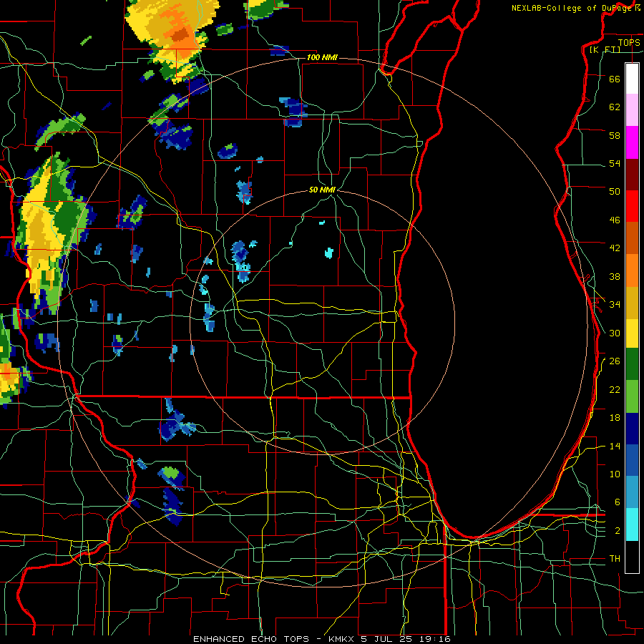The image size is (644, 644).
Task: Click the 46 value on the legend
Action: click(x=615, y=220)
